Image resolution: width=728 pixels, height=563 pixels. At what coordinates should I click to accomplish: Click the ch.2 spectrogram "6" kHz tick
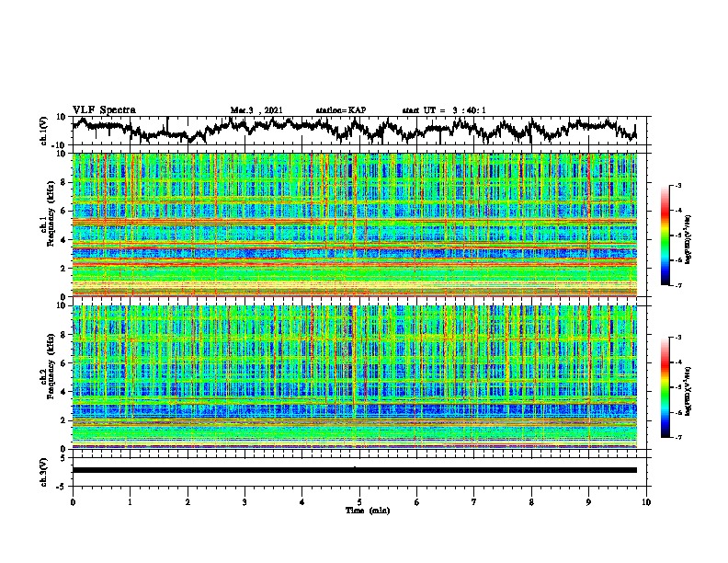64,363
